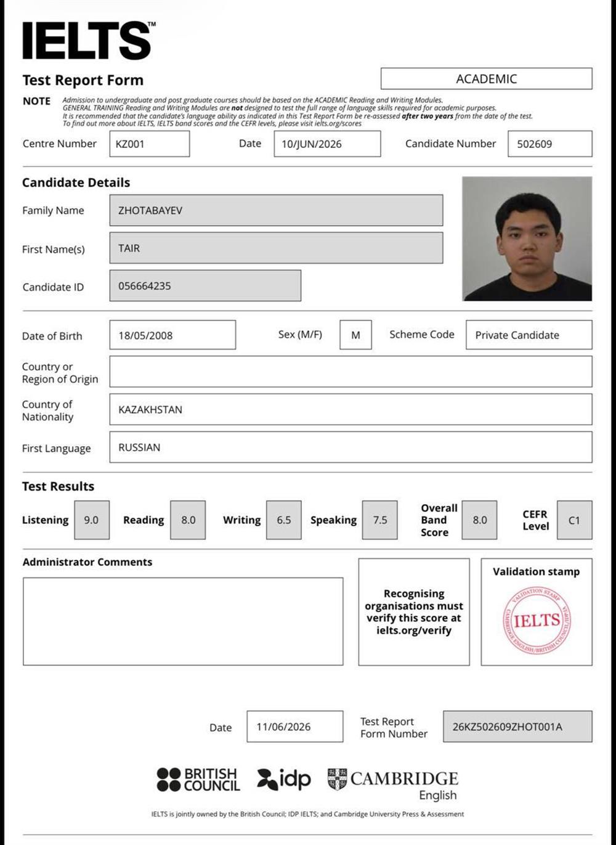
Task: Click the Writing score box 6.5
Action: 284,520
